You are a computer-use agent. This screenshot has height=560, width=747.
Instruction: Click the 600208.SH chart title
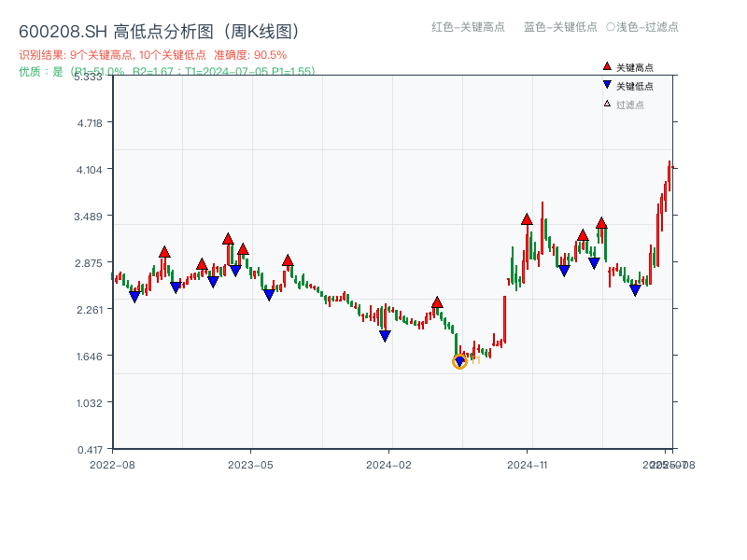click(x=159, y=32)
